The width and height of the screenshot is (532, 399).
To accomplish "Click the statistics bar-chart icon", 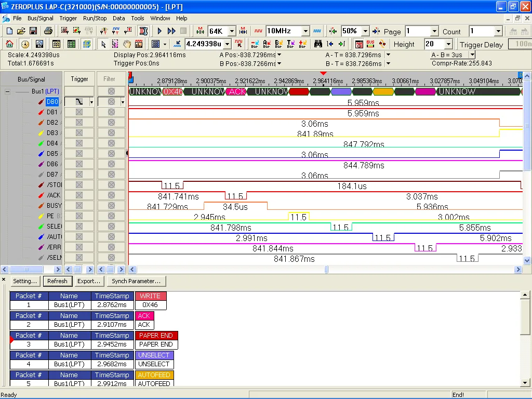I will pyautogui.click(x=139, y=44).
